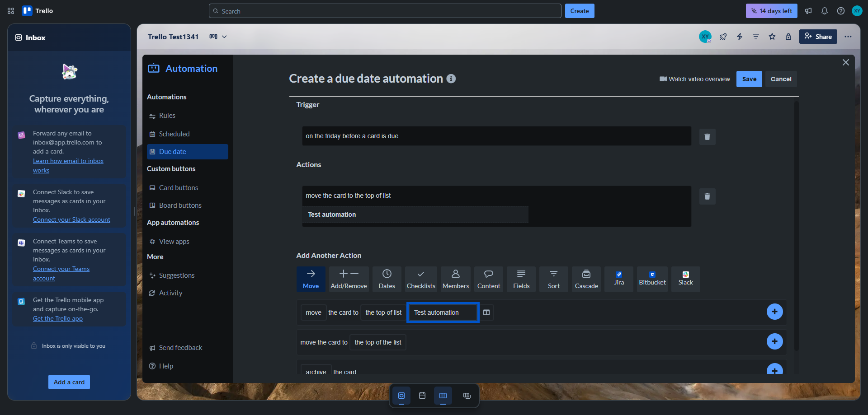The height and width of the screenshot is (415, 868).
Task: Open Learn how email to inbox works link
Action: 68,165
